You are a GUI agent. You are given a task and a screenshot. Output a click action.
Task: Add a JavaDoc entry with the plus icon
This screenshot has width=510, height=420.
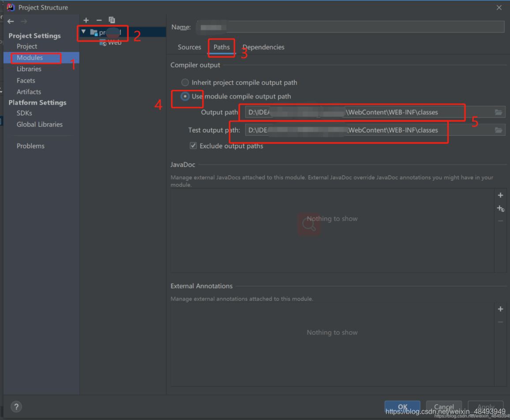tap(500, 195)
